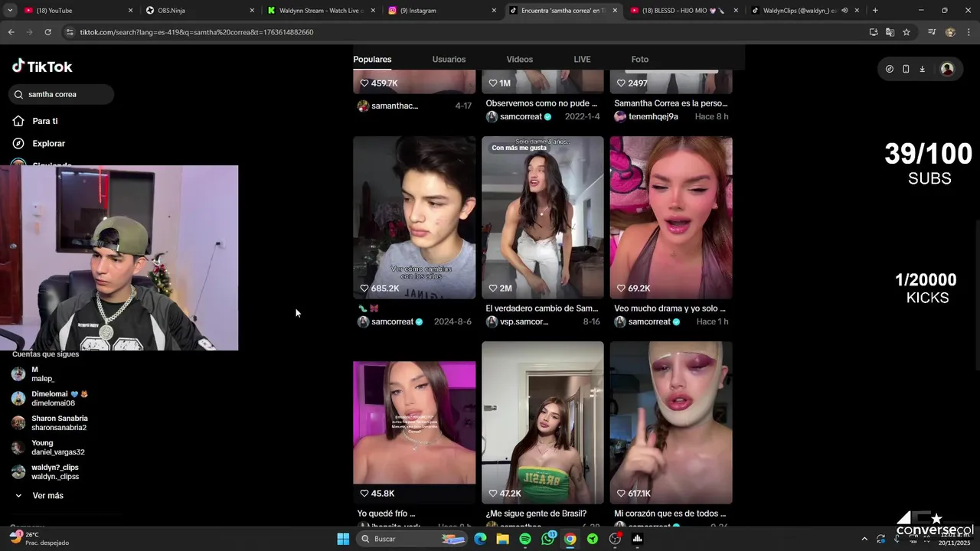Image resolution: width=980 pixels, height=551 pixels.
Task: Open the Microsoft Edge taskbar icon
Action: (x=480, y=539)
